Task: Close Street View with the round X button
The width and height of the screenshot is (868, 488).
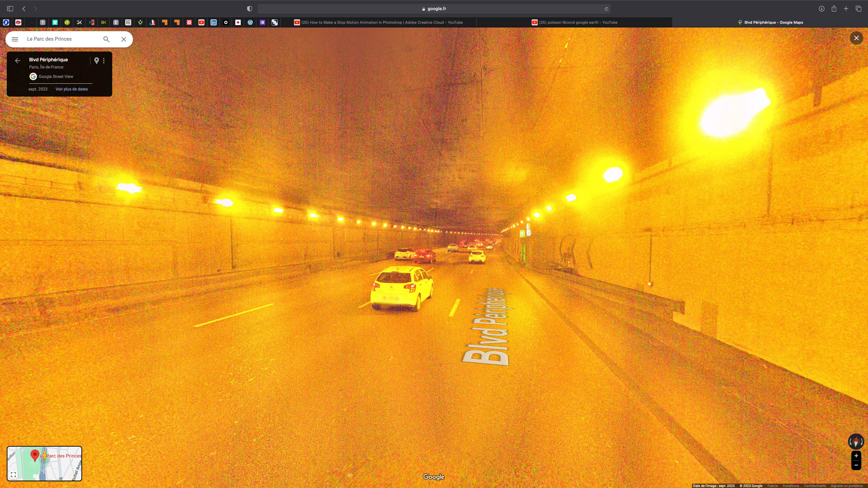Action: (x=856, y=38)
